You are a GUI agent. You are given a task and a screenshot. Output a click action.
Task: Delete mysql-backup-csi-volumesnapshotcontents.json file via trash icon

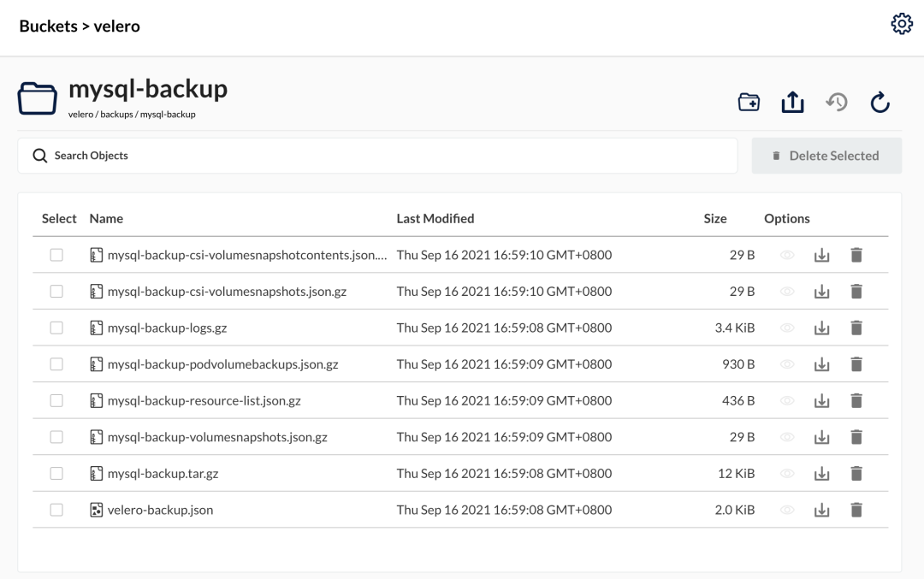tap(856, 255)
